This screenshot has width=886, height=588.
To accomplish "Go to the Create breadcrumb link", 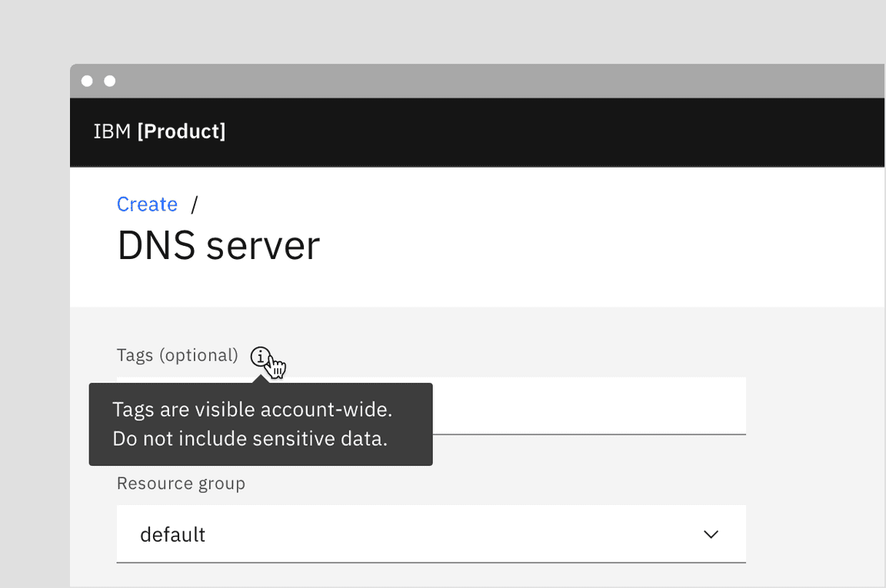I will click(x=147, y=204).
